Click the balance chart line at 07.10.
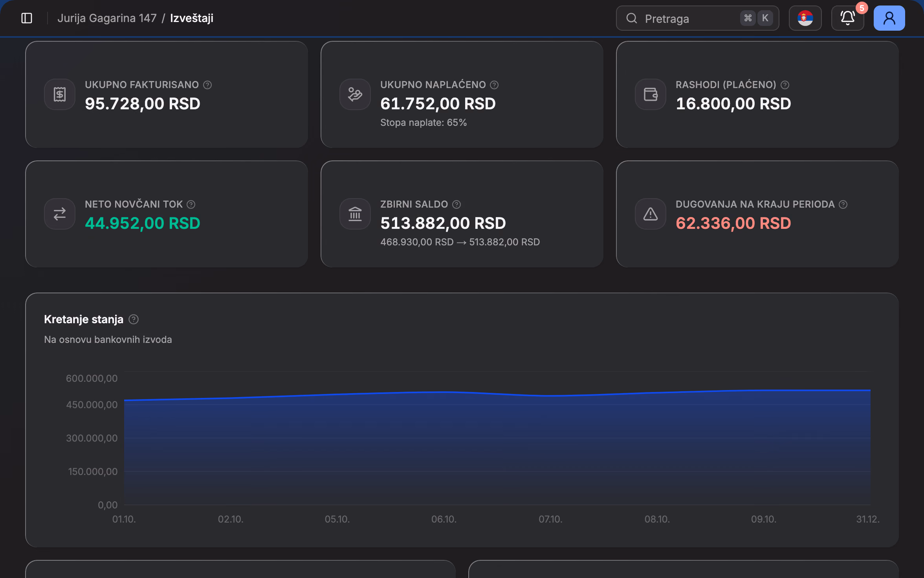The height and width of the screenshot is (578, 924). click(550, 396)
